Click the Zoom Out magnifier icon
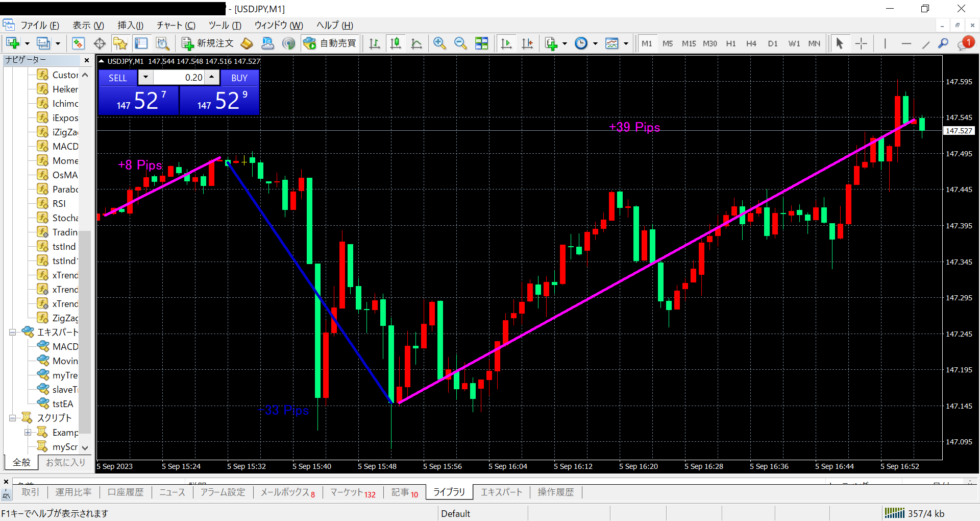980x521 pixels. tap(460, 43)
